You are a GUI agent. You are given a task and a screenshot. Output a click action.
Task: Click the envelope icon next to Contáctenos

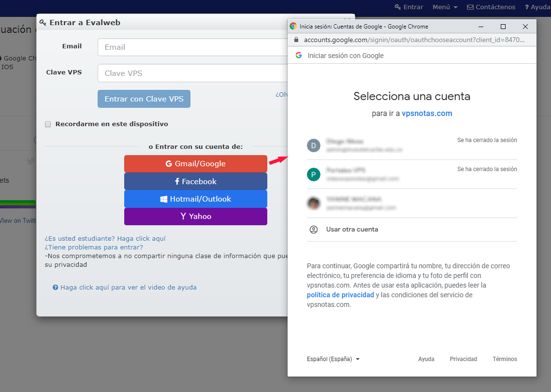click(x=470, y=7)
